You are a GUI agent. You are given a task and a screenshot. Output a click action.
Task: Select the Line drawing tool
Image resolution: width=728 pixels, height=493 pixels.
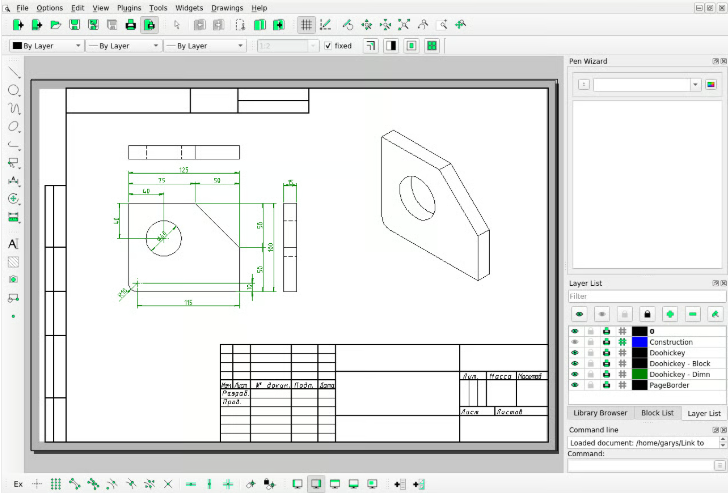coord(14,73)
